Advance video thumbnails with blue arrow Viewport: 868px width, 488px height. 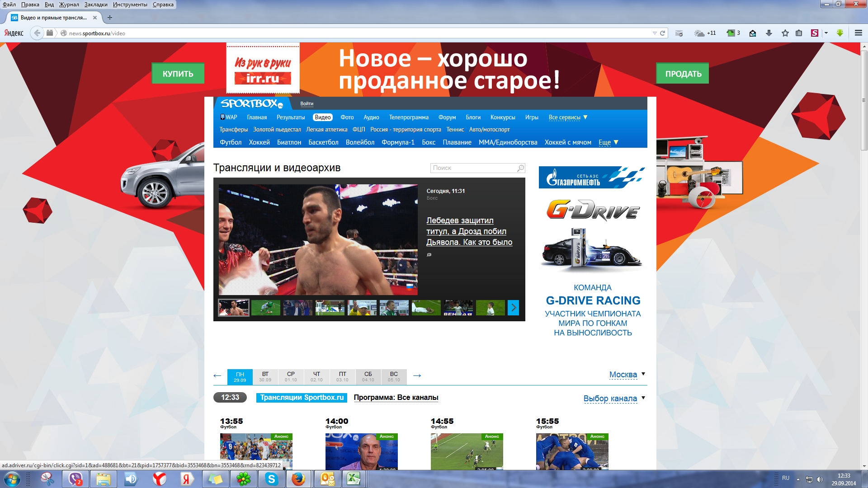(513, 308)
